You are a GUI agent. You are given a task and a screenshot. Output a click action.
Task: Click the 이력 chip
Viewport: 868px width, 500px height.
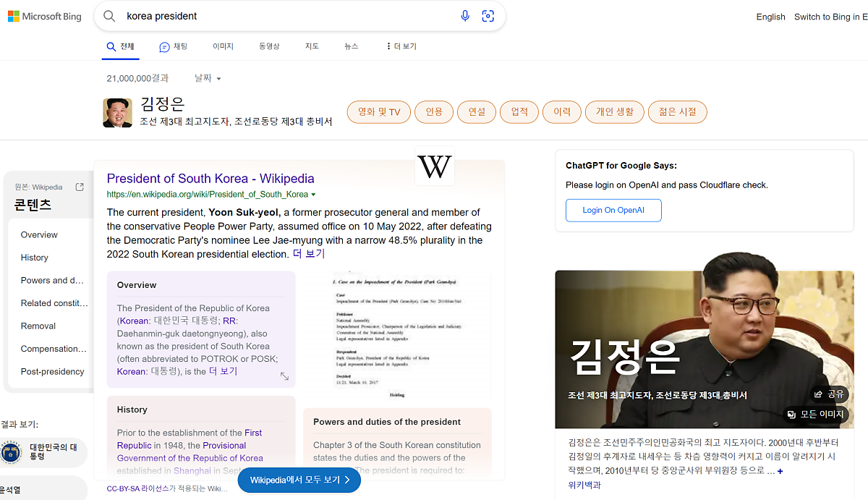[562, 112]
